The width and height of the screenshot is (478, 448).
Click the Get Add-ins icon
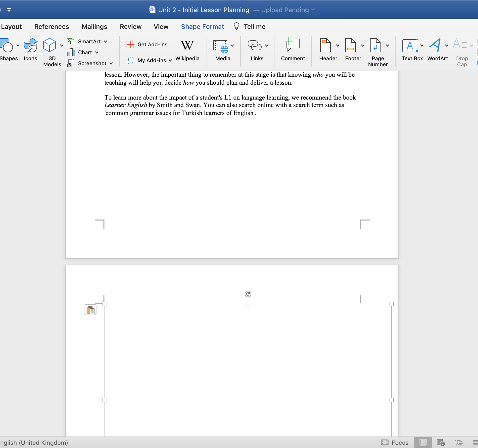click(130, 45)
